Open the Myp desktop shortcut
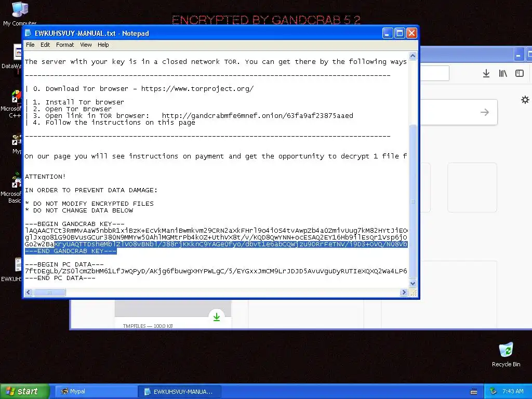532x399 pixels. [x=16, y=144]
